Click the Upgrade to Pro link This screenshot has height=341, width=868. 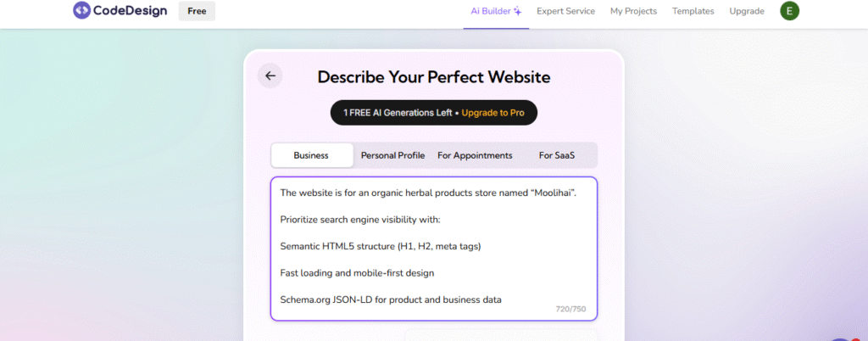(492, 113)
